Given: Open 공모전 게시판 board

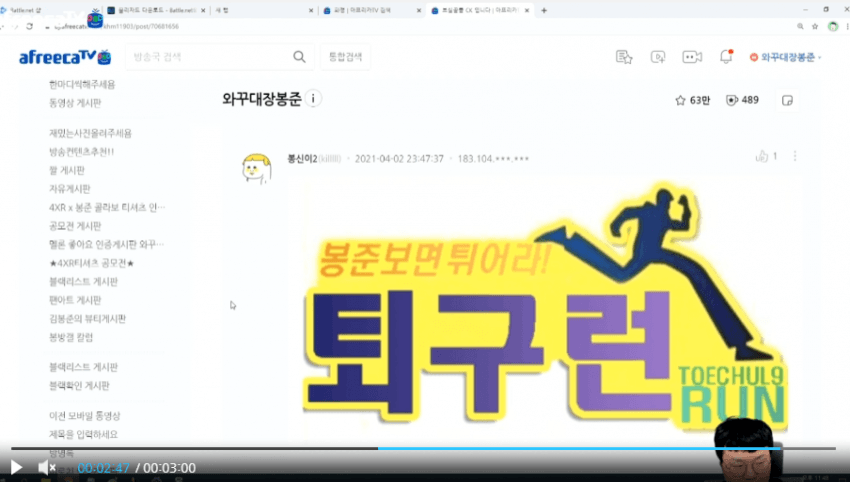Looking at the screenshot, I should click(75, 226).
